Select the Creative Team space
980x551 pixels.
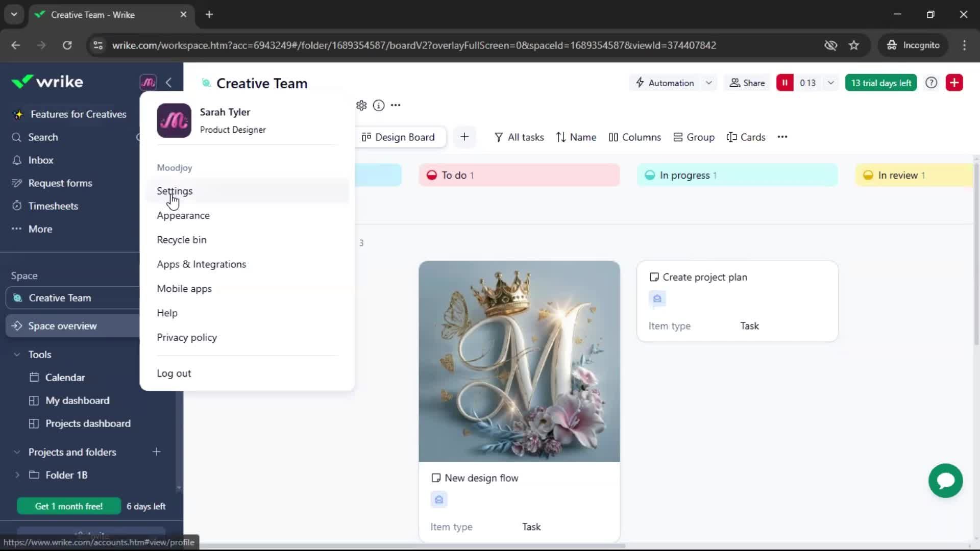click(72, 298)
